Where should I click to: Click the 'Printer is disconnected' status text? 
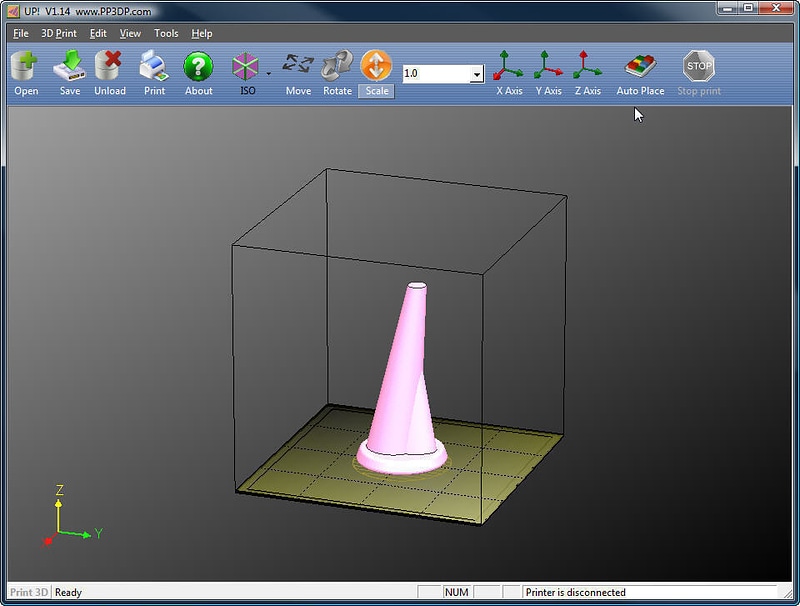tap(576, 592)
